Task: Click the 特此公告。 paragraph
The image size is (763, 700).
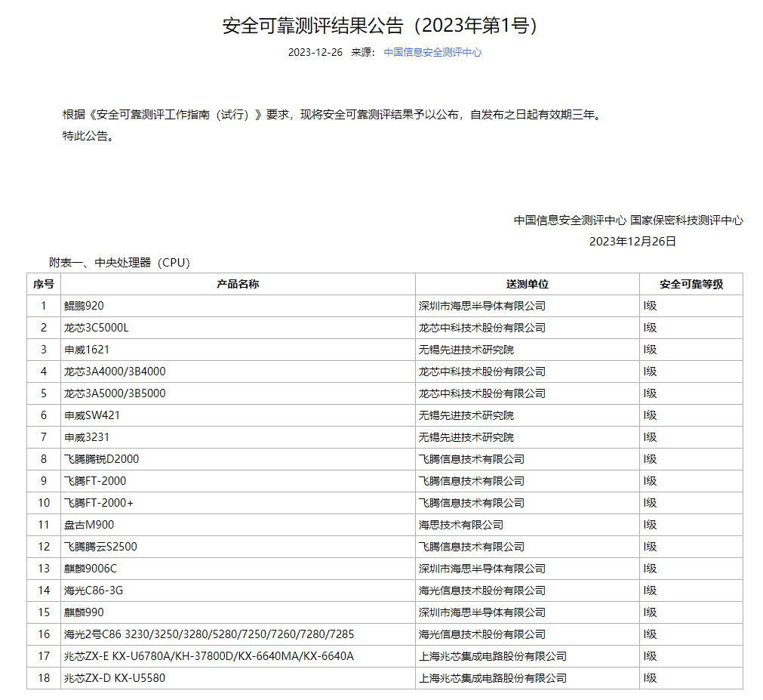Action: tap(88, 136)
